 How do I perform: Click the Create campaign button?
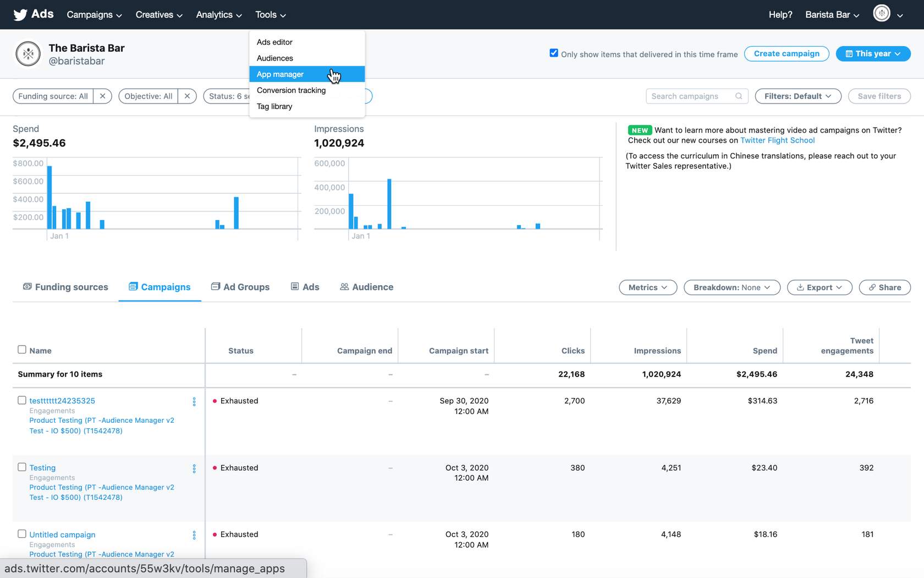click(x=787, y=54)
